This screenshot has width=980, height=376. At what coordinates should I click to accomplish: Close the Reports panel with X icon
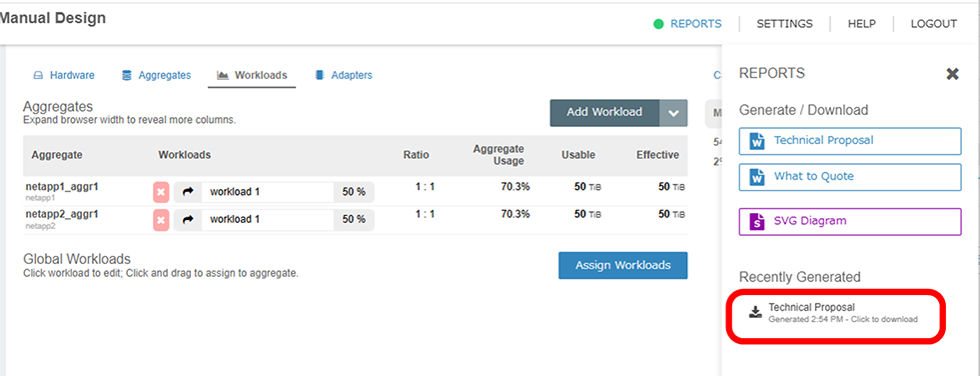[952, 74]
